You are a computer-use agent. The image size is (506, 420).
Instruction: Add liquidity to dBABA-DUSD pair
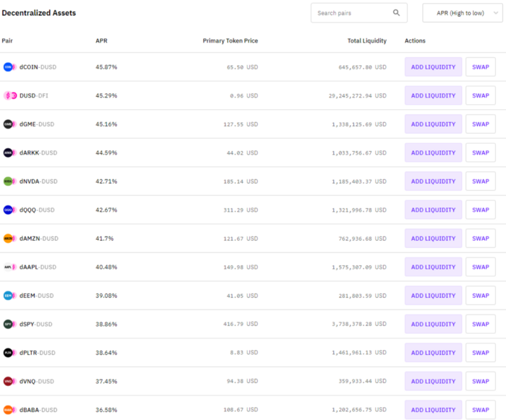tap(433, 410)
